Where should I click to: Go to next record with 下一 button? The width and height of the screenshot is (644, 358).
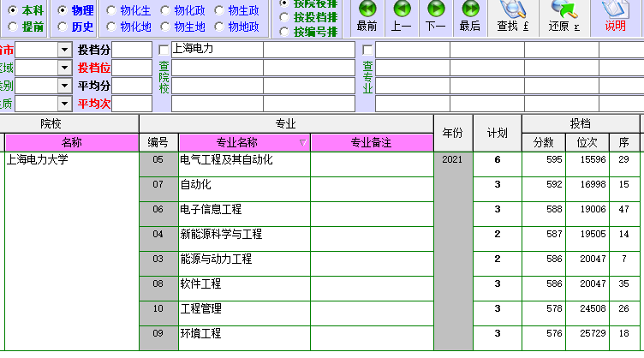tap(435, 17)
